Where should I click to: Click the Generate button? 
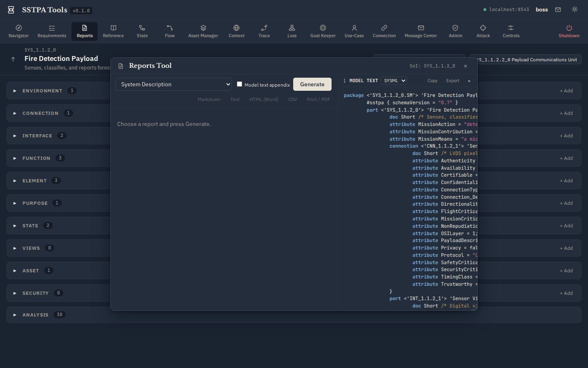click(312, 84)
